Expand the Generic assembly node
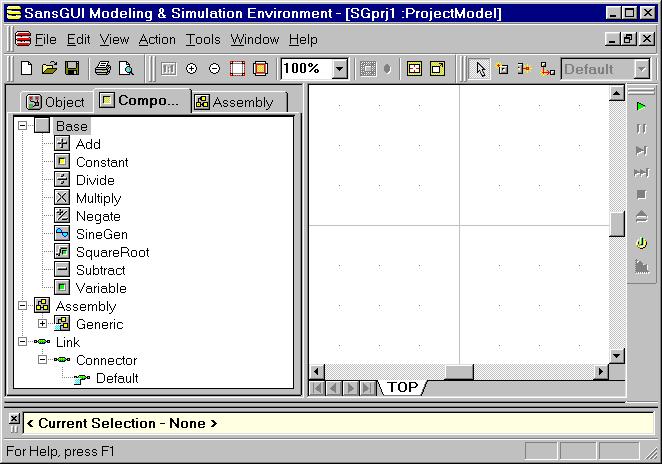This screenshot has height=464, width=662. click(x=43, y=324)
